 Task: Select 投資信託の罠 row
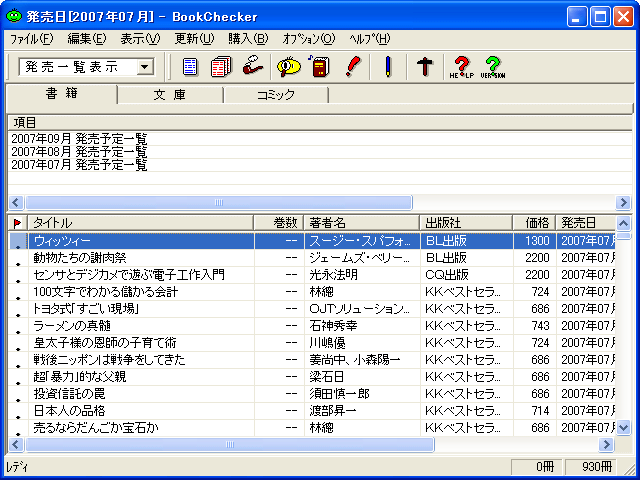[312, 394]
